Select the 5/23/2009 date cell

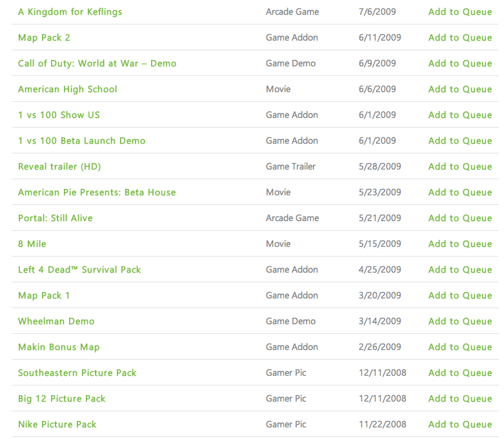coord(380,192)
